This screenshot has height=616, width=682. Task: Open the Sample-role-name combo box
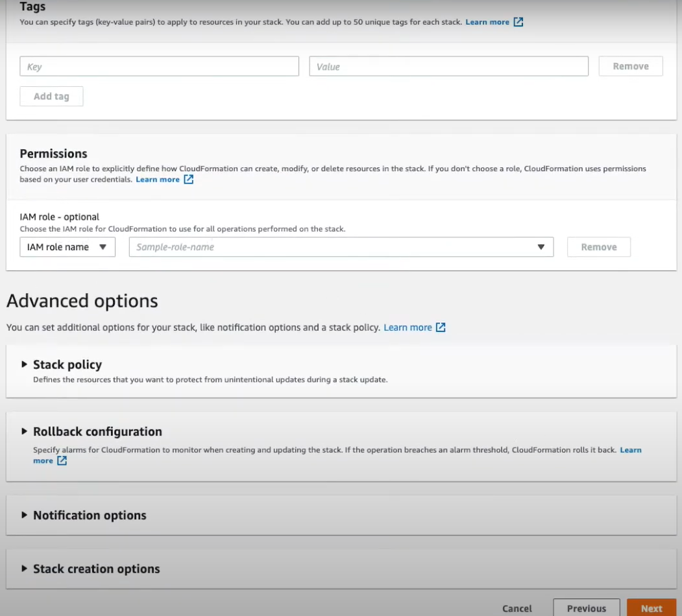click(x=341, y=247)
